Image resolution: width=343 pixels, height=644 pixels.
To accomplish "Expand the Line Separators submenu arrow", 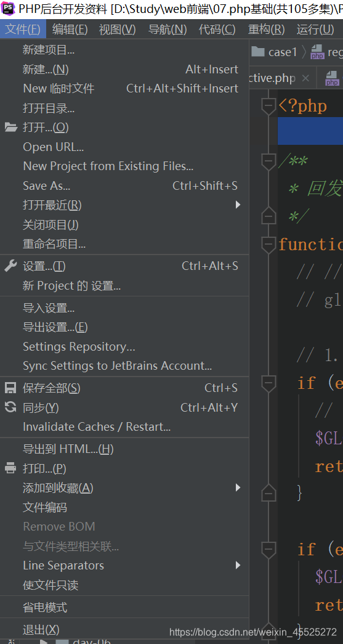I will tap(238, 565).
